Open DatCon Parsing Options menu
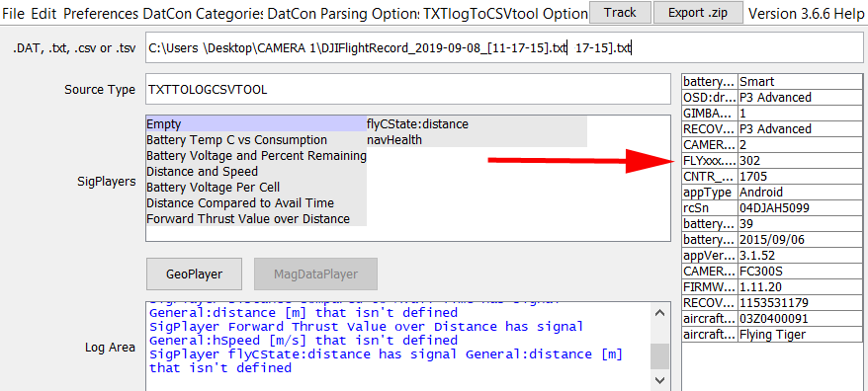 point(343,13)
